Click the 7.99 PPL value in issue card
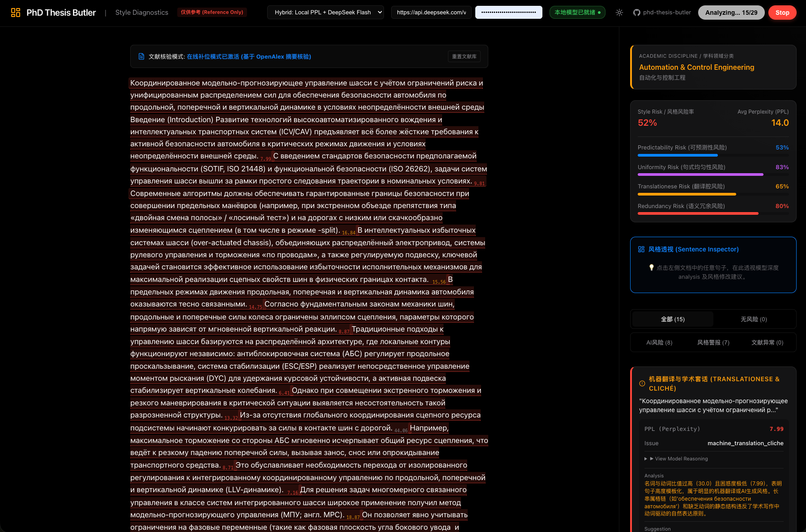Image resolution: width=806 pixels, height=532 pixels. (776, 429)
